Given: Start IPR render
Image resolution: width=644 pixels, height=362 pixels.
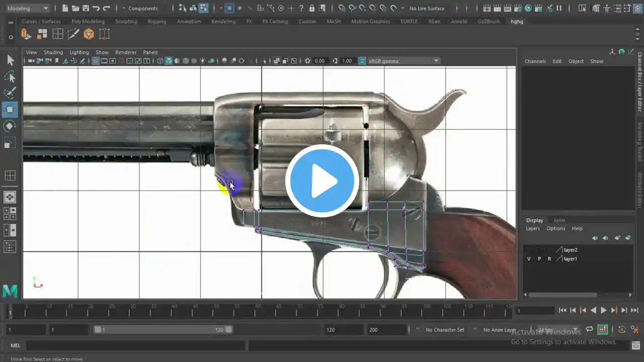Looking at the screenshot, I should click(508, 8).
